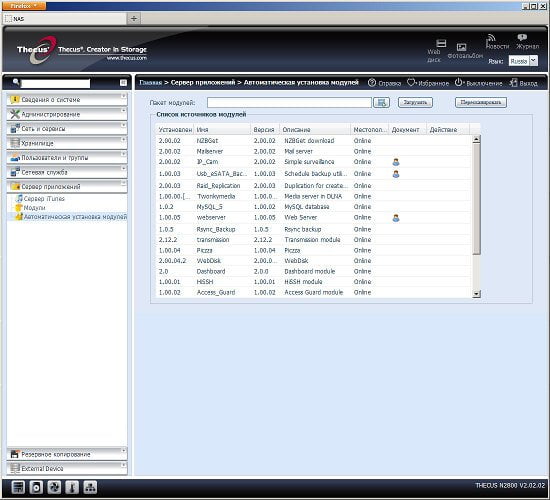Click the network status icon in bottom bar
The height and width of the screenshot is (500, 550).
click(90, 487)
